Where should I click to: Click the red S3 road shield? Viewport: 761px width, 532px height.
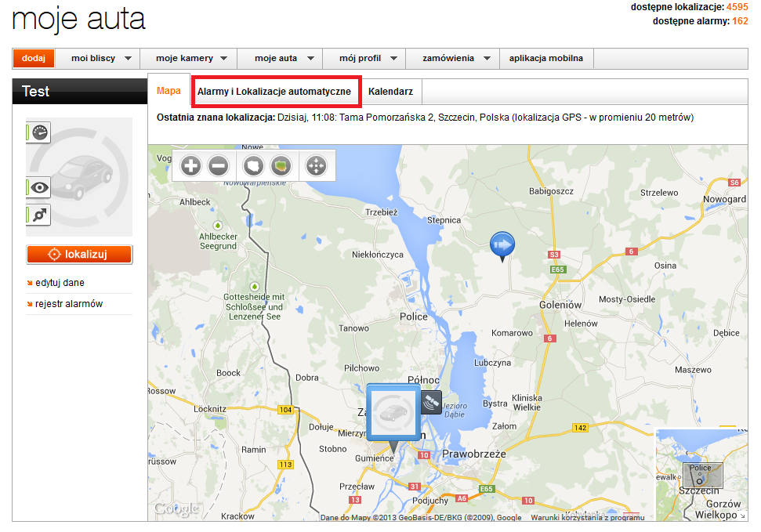[554, 255]
